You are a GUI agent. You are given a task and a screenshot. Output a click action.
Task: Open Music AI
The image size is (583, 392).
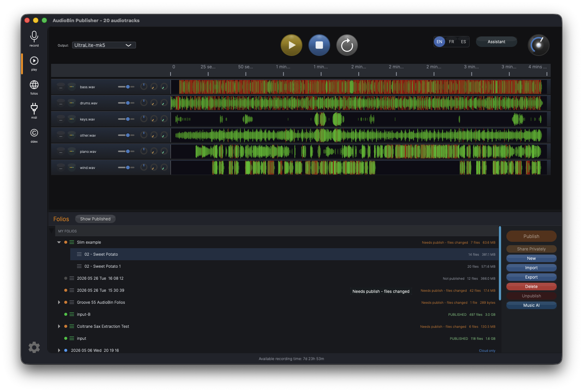[x=532, y=305]
